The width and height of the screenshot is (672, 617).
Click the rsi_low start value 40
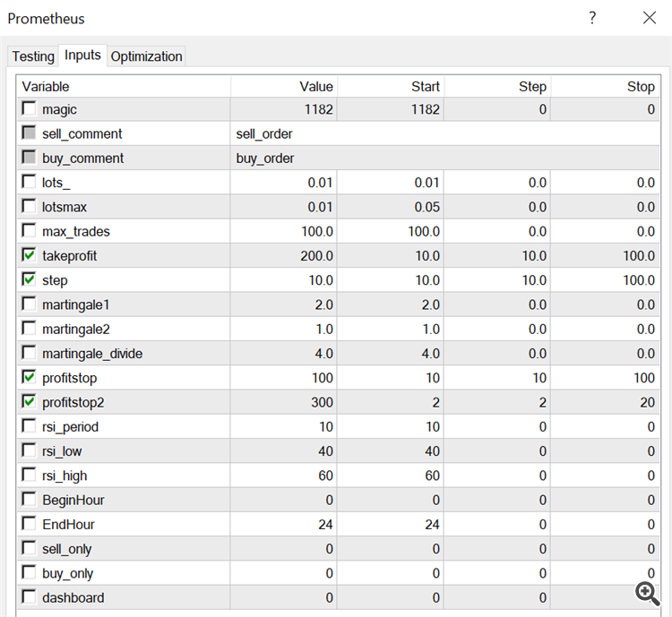coord(432,451)
